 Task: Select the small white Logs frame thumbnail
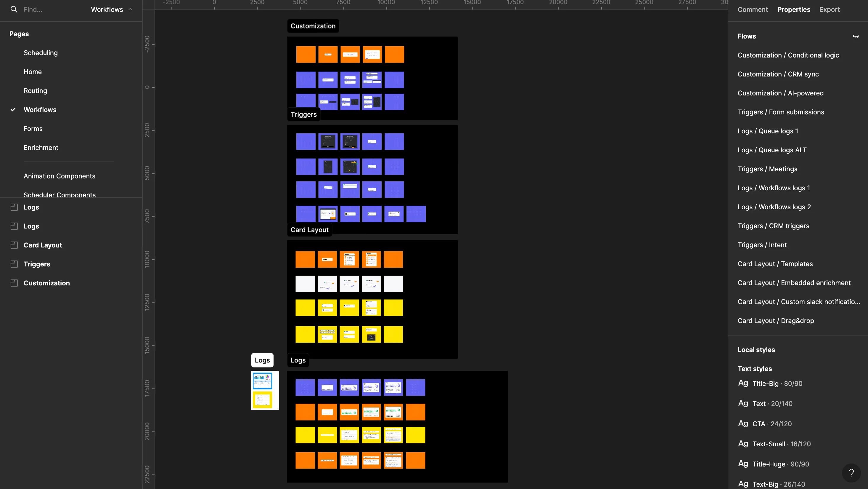pyautogui.click(x=265, y=390)
